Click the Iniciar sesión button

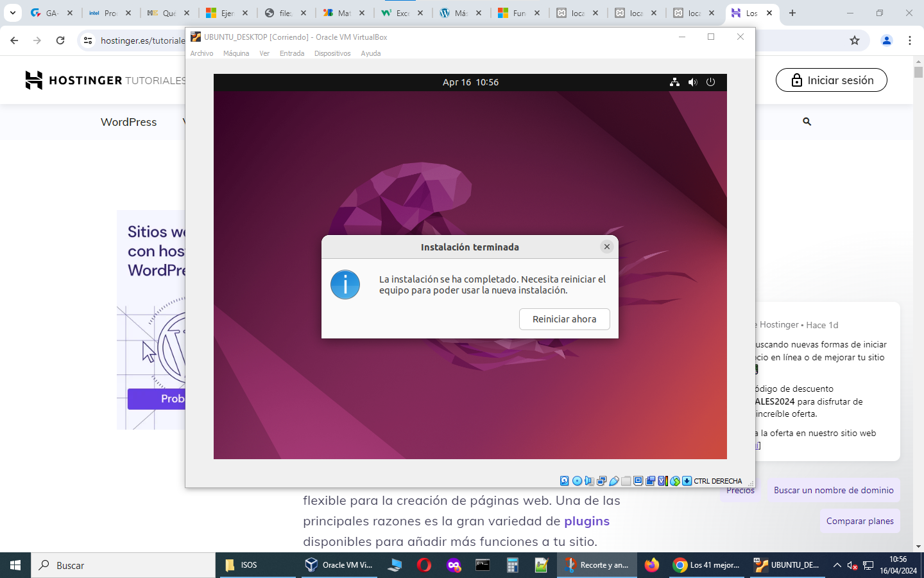click(x=831, y=80)
